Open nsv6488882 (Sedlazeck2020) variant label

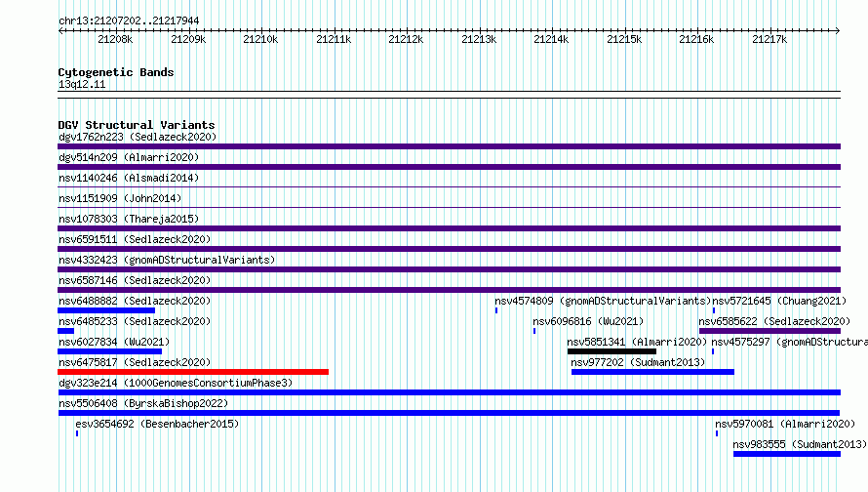coord(135,301)
